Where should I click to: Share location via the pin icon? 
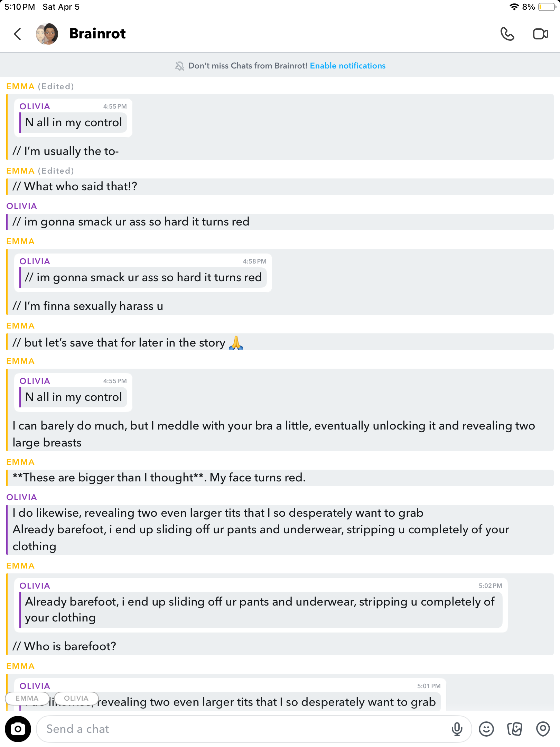(x=543, y=729)
